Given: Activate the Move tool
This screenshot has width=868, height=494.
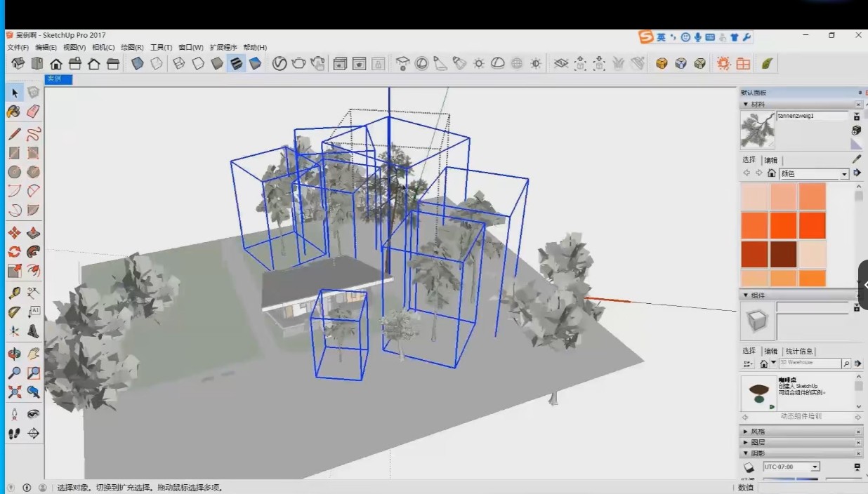Looking at the screenshot, I should pyautogui.click(x=14, y=233).
